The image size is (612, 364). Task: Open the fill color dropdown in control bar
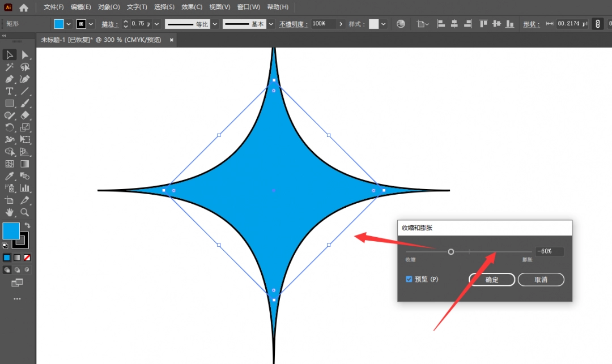69,24
